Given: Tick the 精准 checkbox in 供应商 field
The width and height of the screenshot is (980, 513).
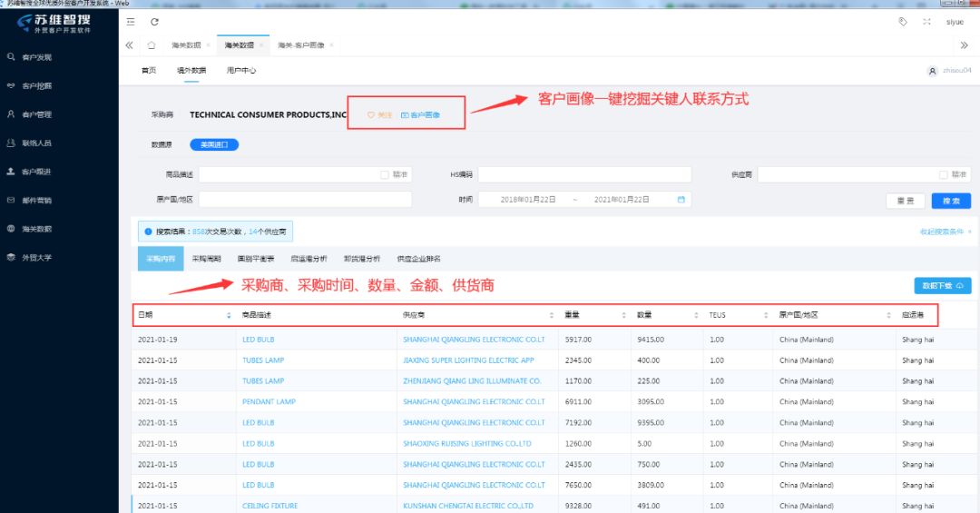Looking at the screenshot, I should (943, 174).
